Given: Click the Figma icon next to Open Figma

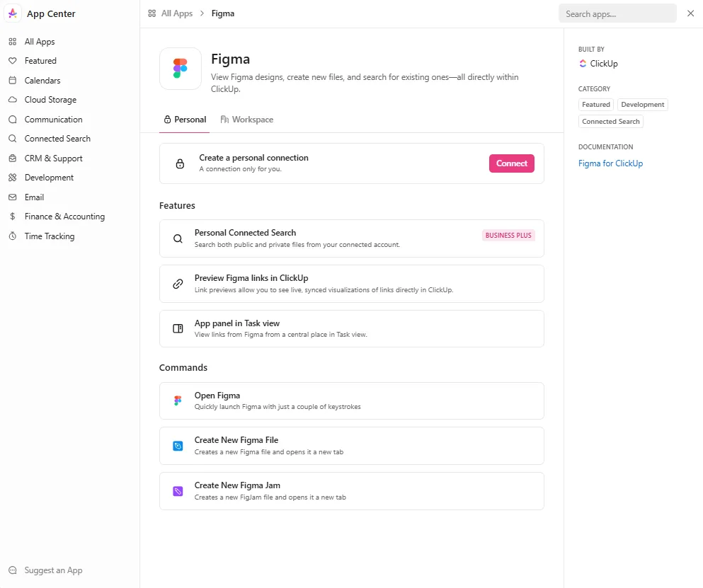Looking at the screenshot, I should [x=178, y=400].
